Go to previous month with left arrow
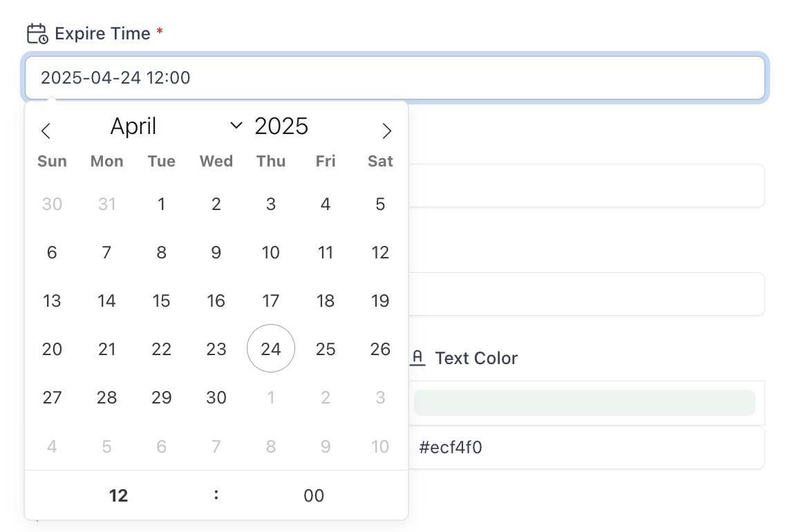 pos(46,131)
